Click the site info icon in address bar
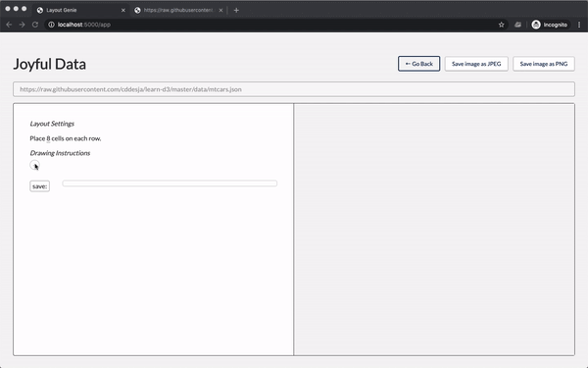588x368 pixels. (51, 25)
